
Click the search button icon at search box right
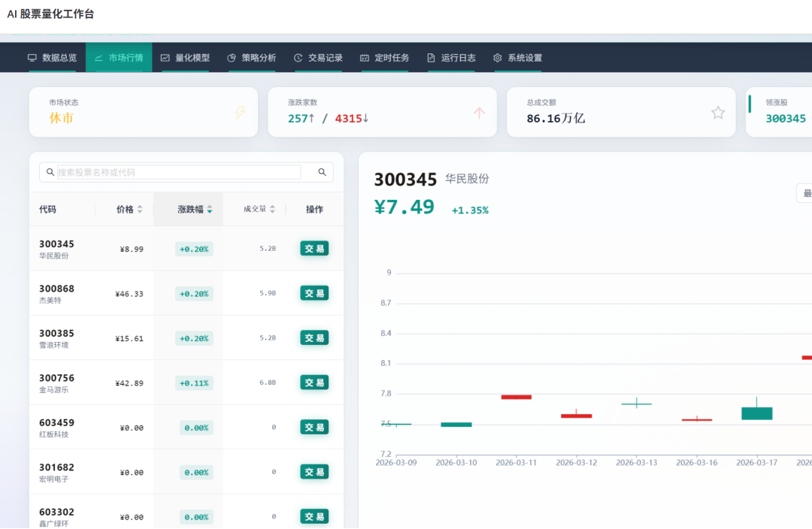[322, 172]
